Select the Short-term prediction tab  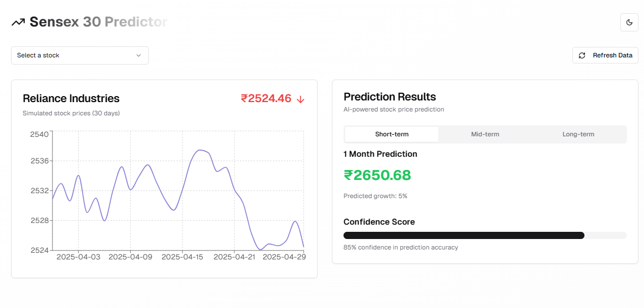tap(391, 134)
